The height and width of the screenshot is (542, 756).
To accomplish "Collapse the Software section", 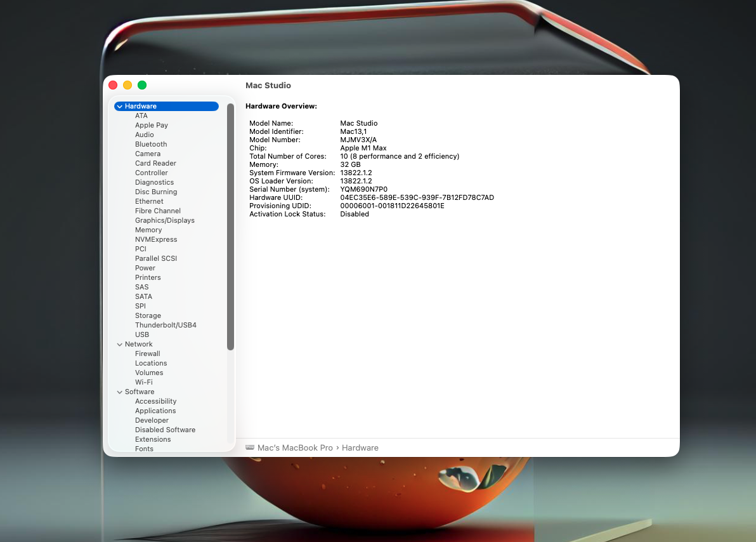I will (x=120, y=392).
